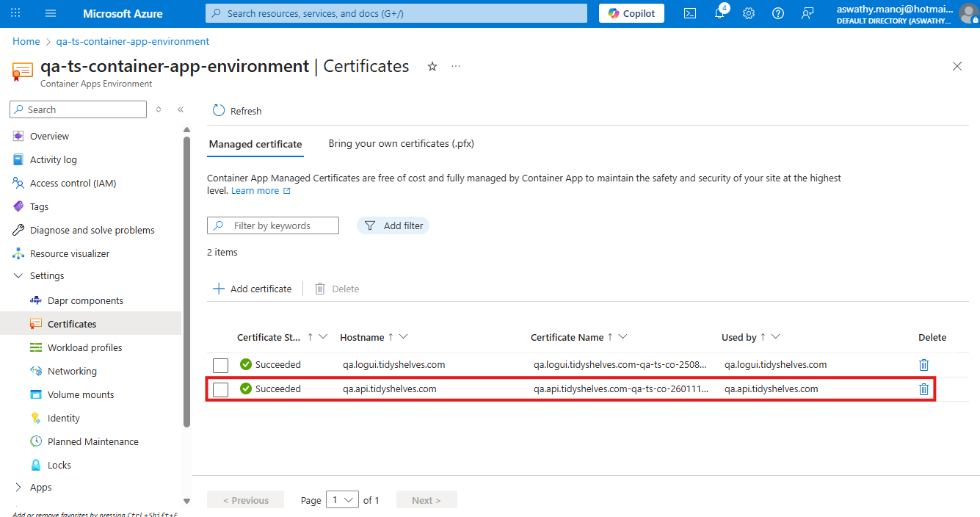
Task: Focus the Filter by keywords field
Action: coord(273,225)
